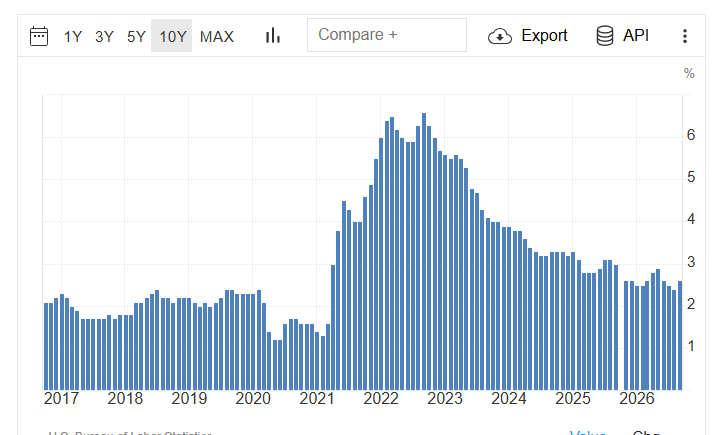Click the 4 y-axis value
Image resolution: width=724 pixels, height=435 pixels.
pyautogui.click(x=691, y=219)
